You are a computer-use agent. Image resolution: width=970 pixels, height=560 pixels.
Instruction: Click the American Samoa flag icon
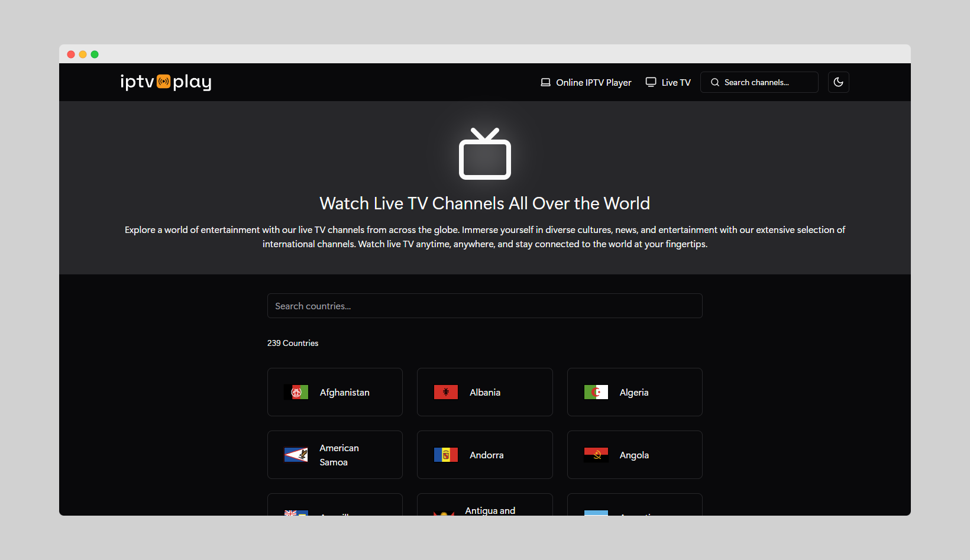click(297, 455)
